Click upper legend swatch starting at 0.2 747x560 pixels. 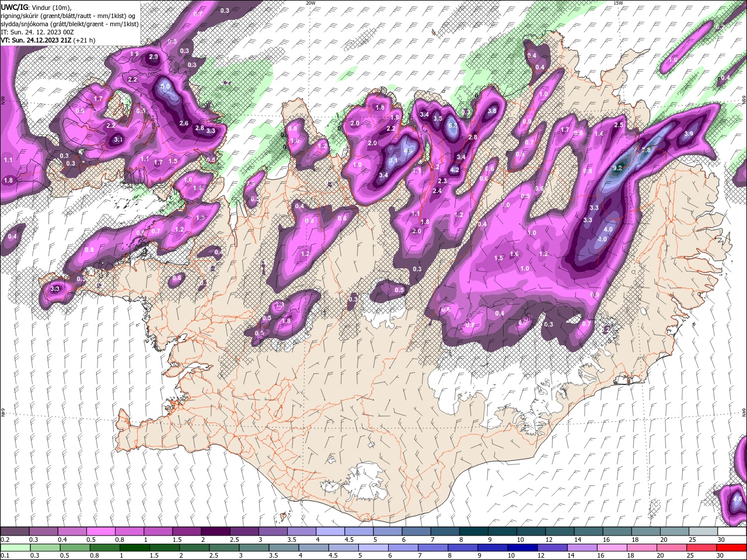coord(15,531)
